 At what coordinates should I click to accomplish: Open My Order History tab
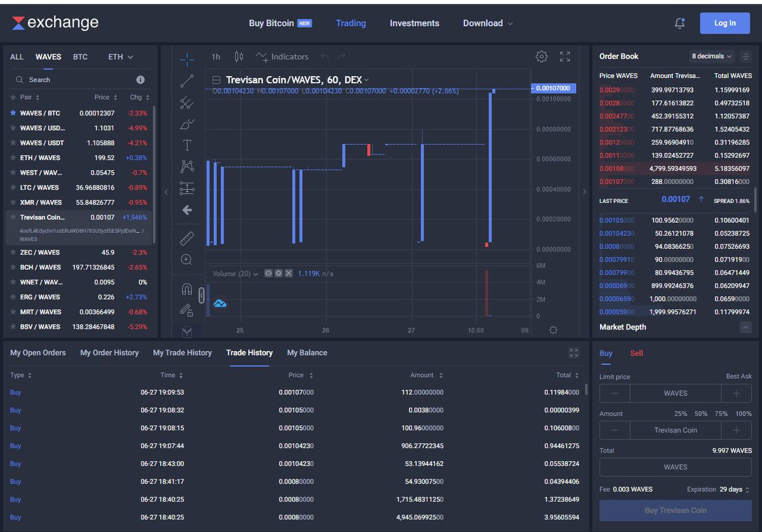pos(109,352)
